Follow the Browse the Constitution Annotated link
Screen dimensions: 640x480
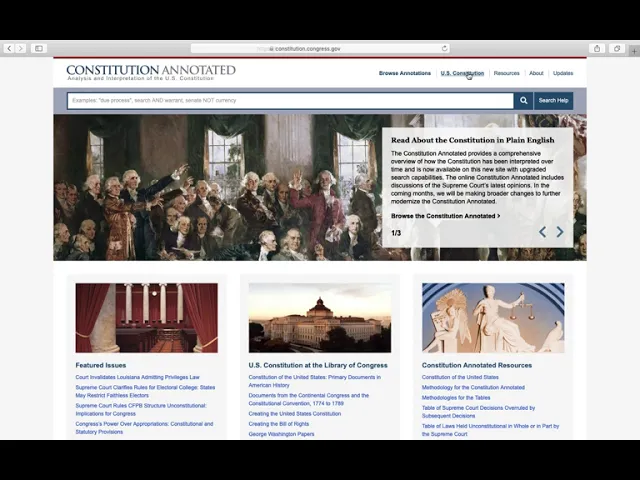tap(445, 216)
